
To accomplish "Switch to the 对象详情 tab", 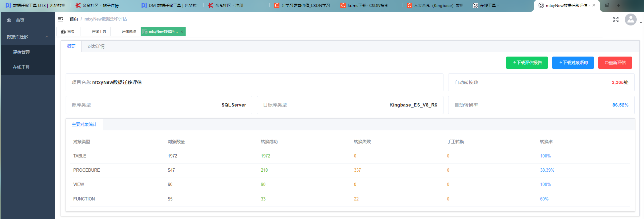I will (x=96, y=46).
